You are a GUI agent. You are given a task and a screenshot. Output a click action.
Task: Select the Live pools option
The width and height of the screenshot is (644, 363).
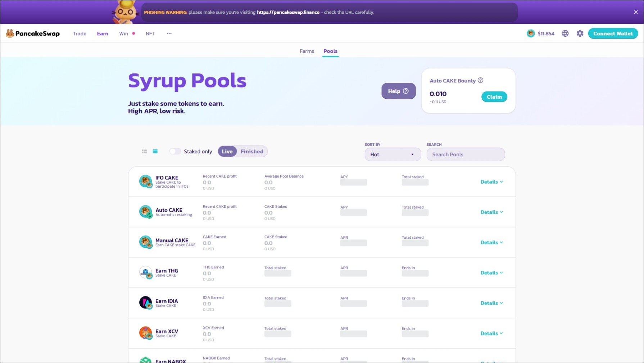tap(227, 152)
